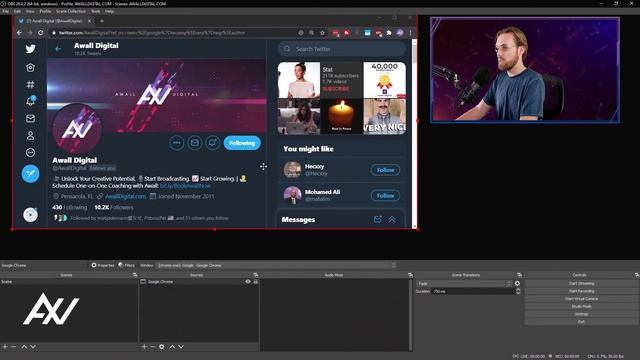Select the webcam source in the preview
This screenshot has width=640, height=360.
point(525,70)
